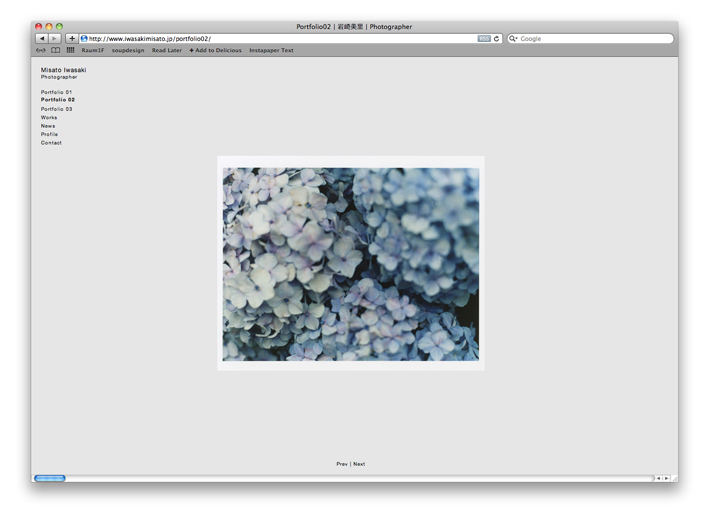Click the browser Back arrow button
The height and width of the screenshot is (517, 710).
(x=41, y=39)
